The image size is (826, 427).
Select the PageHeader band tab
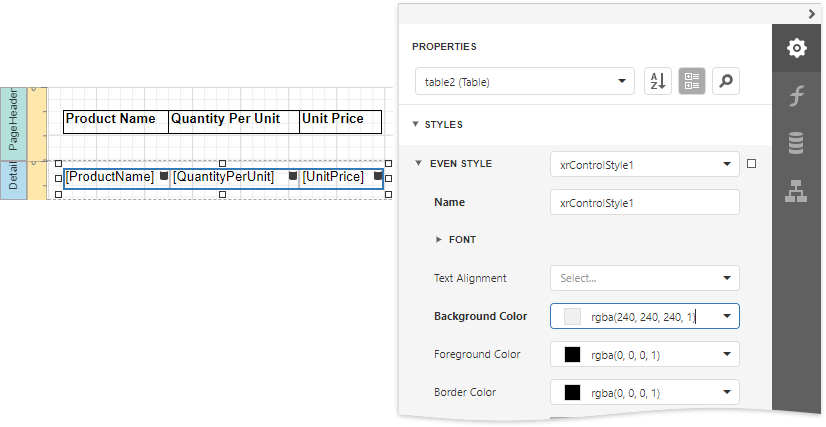[x=14, y=119]
